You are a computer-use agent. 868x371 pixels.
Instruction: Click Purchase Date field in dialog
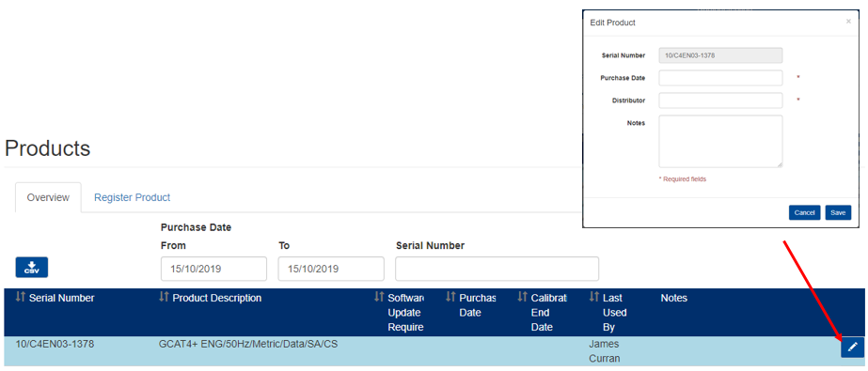[720, 78]
